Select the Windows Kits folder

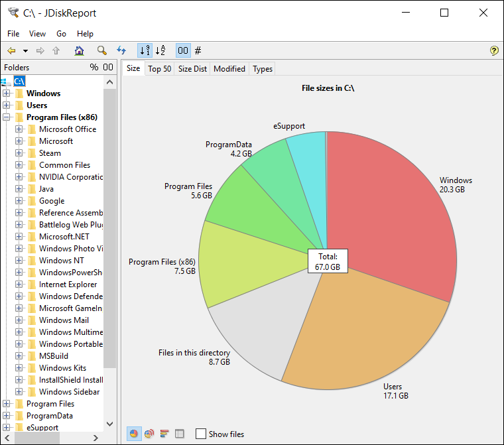pos(63,368)
